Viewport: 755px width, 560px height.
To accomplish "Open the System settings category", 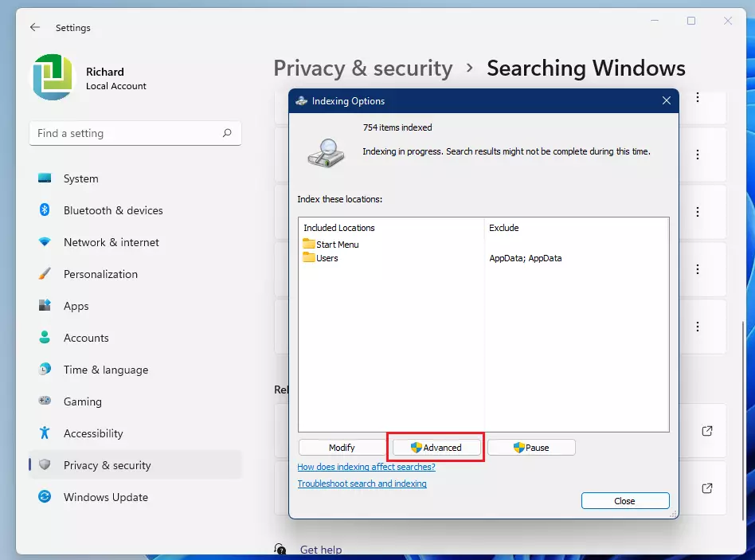I will point(135,178).
